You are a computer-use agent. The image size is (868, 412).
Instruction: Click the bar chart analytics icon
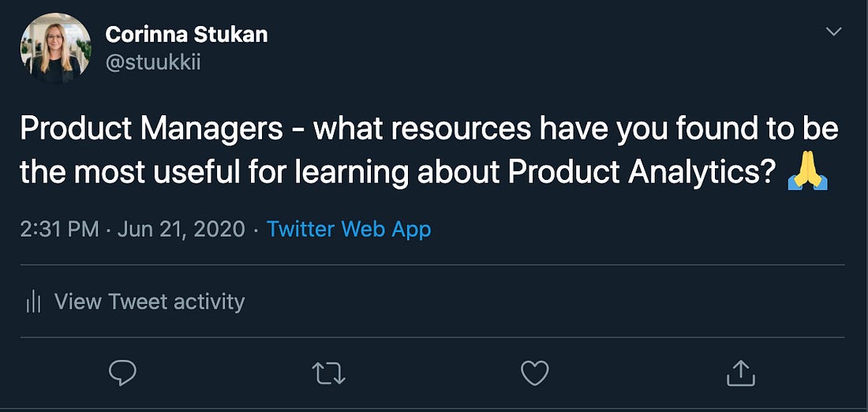tap(34, 302)
